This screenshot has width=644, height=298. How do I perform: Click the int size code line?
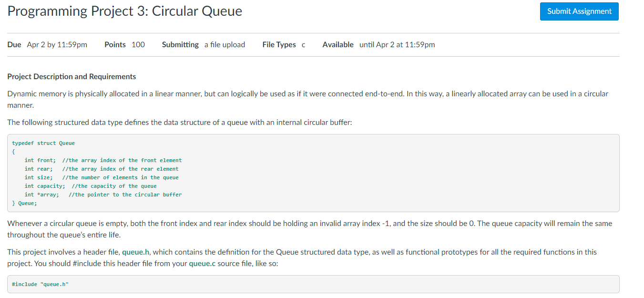coord(102,177)
